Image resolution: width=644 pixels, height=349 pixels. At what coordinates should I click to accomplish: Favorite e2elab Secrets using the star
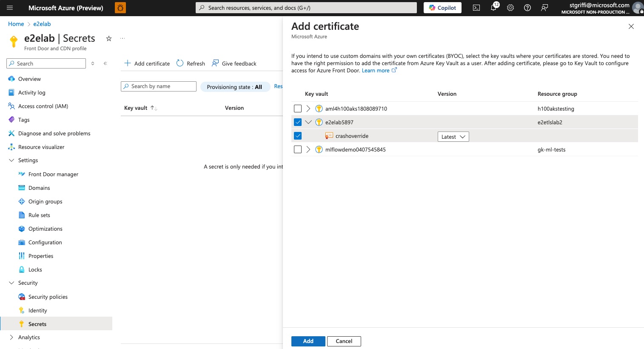point(108,38)
